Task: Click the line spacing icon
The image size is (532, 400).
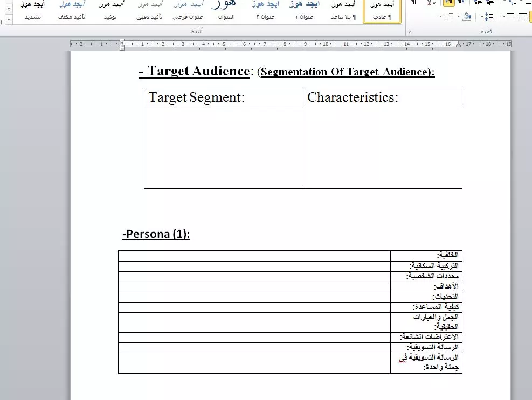Action: (x=489, y=16)
